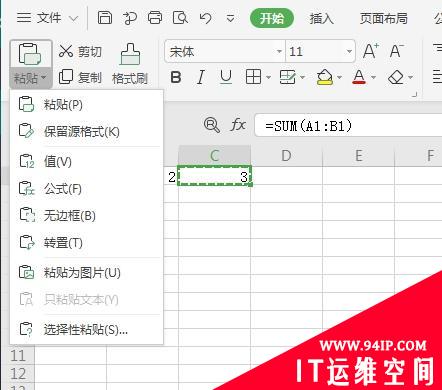Click the Copy (复制) button

(x=80, y=77)
